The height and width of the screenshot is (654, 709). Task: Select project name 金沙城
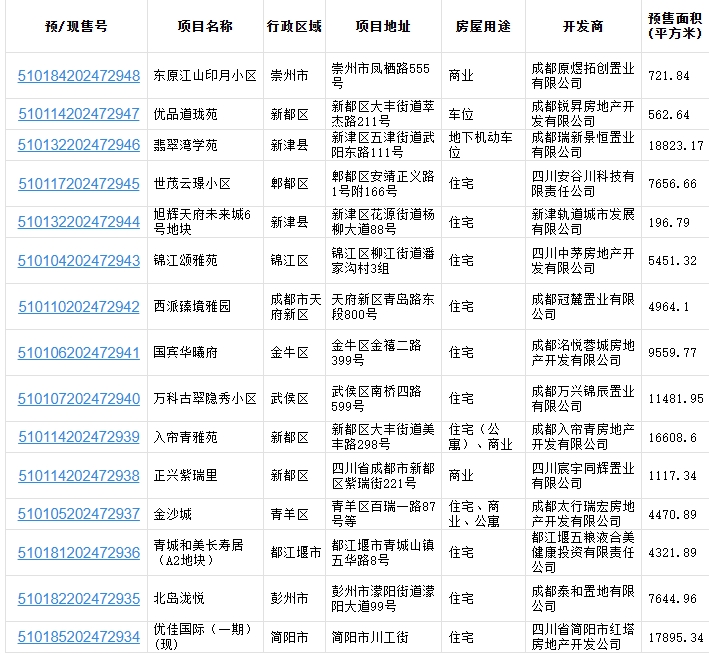[172, 514]
